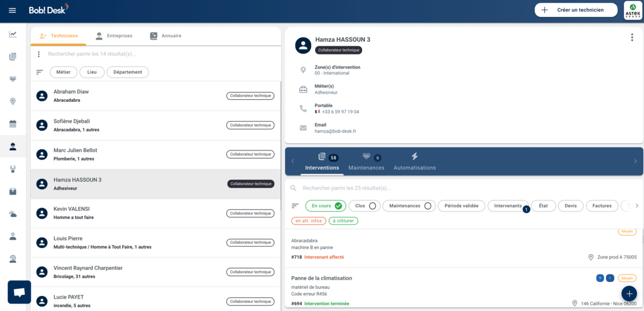The width and height of the screenshot is (644, 311).
Task: Switch to the Annuaire tab
Action: [x=165, y=36]
